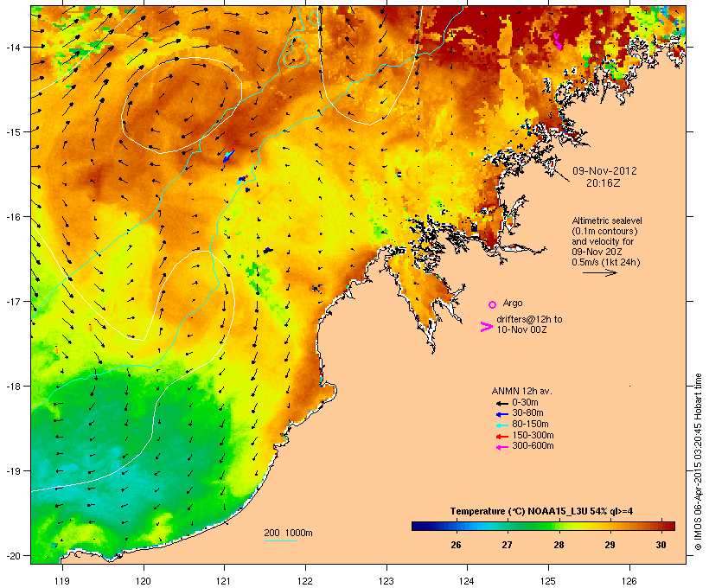Click the blue 30-80m legend arrow
This screenshot has height=588, width=709.
[x=501, y=414]
